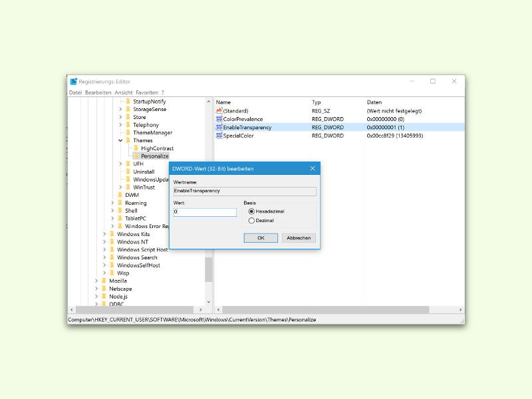532x399 pixels.
Task: Click the tree pane vertical scrollbar thumb
Action: [208, 270]
